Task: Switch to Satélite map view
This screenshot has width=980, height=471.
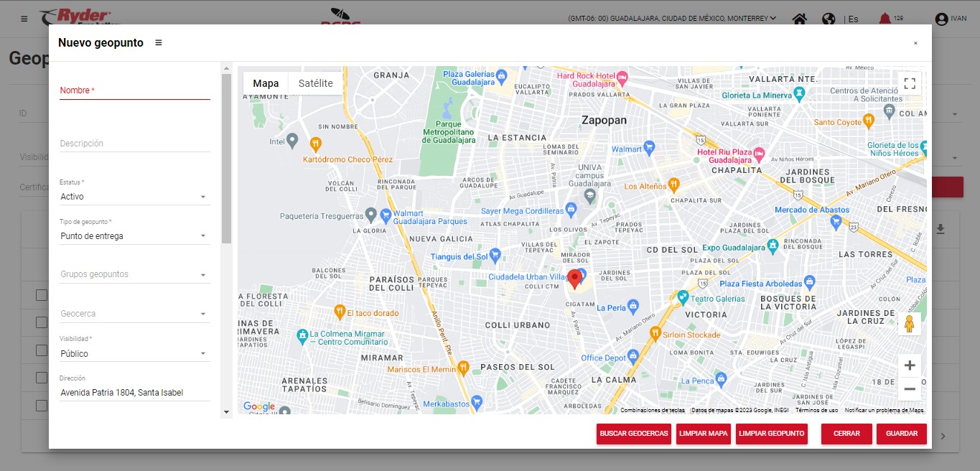Action: [x=315, y=83]
